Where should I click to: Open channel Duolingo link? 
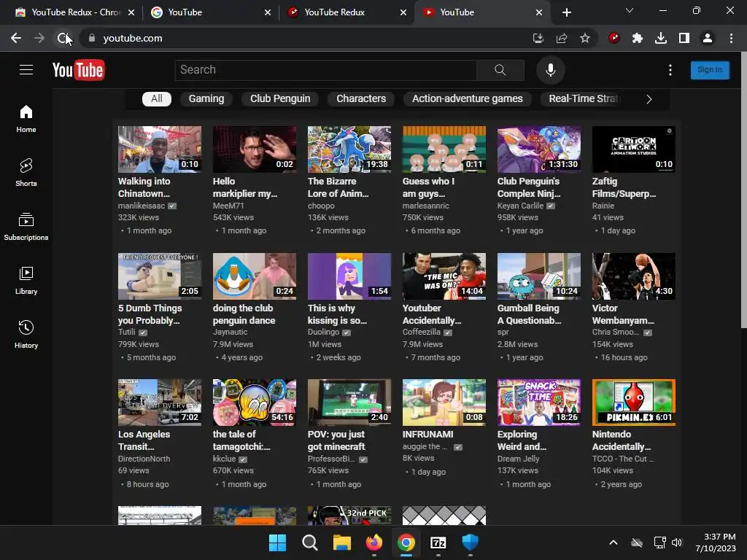click(323, 332)
